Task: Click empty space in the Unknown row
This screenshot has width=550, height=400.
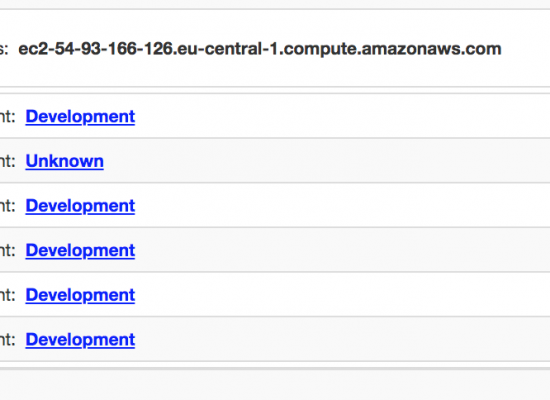Action: point(326,161)
